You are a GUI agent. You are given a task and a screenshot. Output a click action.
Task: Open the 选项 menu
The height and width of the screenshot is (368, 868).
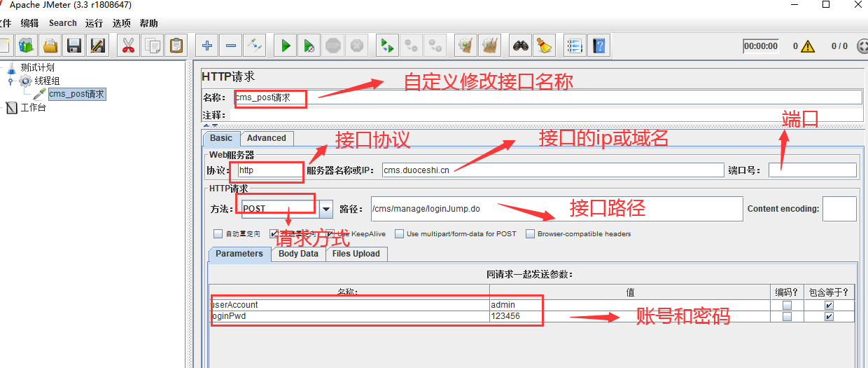122,23
